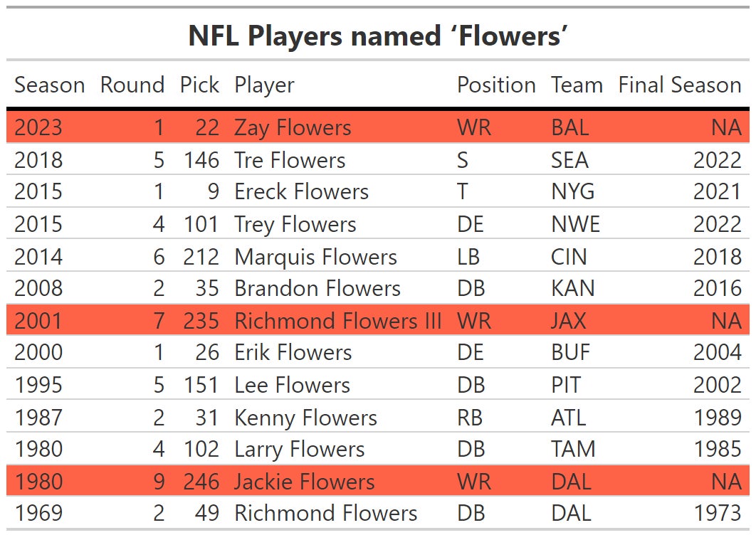Click on Tre Flowers in the table
756x535 pixels.
pos(290,160)
